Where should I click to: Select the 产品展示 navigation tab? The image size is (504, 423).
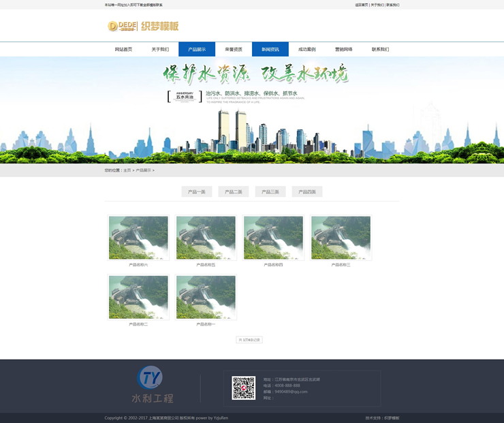pyautogui.click(x=197, y=50)
